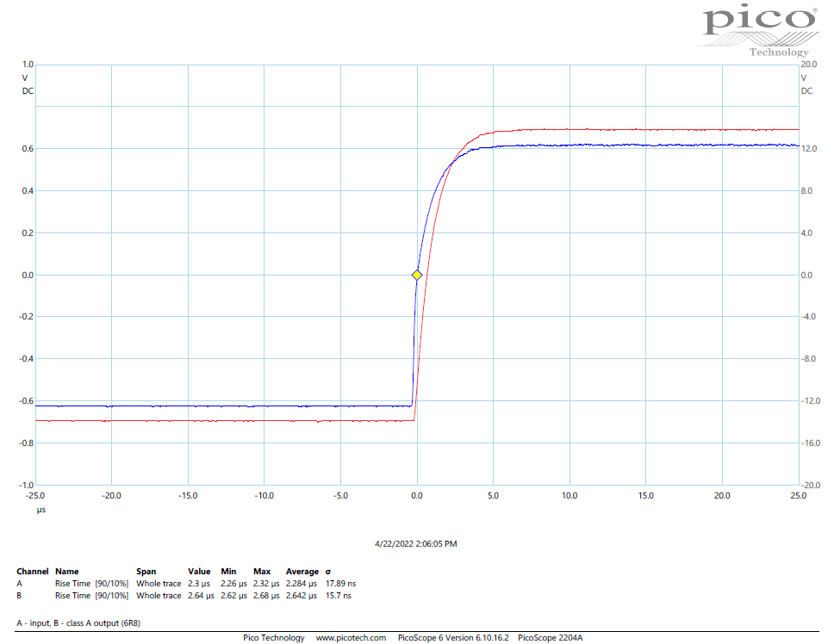
Task: Click the 2.284 µs average cell
Action: pyautogui.click(x=302, y=584)
